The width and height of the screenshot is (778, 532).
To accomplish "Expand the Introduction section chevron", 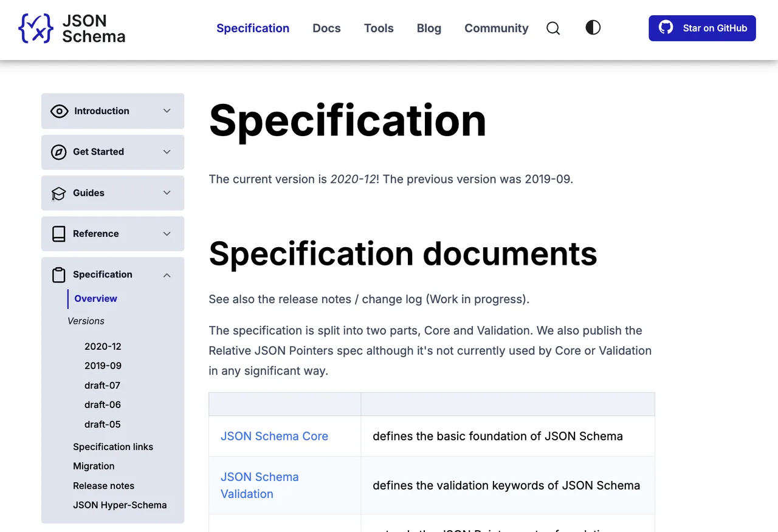I will pyautogui.click(x=167, y=111).
